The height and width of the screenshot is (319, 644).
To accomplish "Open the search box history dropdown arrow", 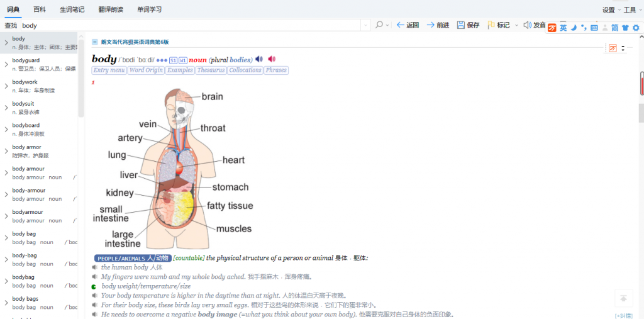I will click(365, 26).
